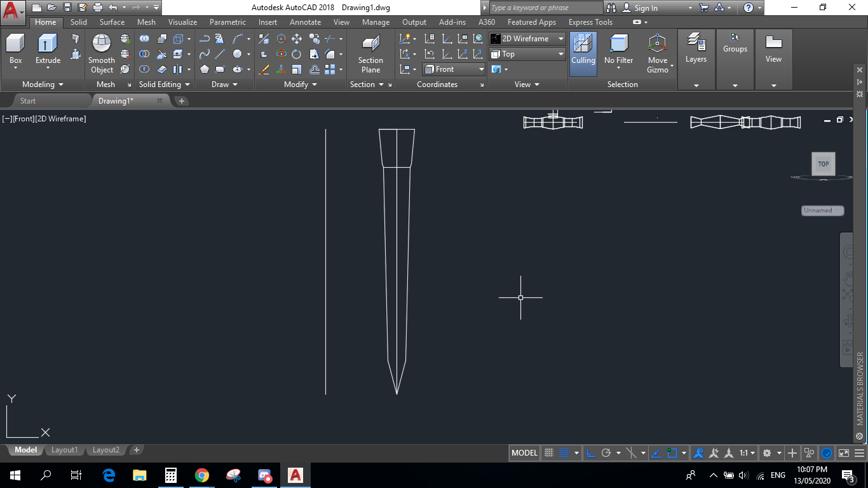Click in the keyword search field
Viewport: 868px width, 488px height.
[545, 8]
